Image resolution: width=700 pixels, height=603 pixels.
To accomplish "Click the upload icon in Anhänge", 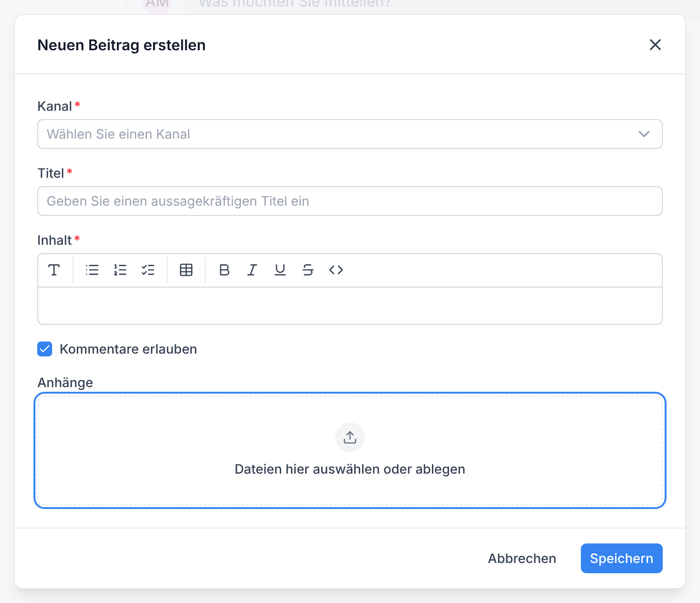I will (x=350, y=437).
